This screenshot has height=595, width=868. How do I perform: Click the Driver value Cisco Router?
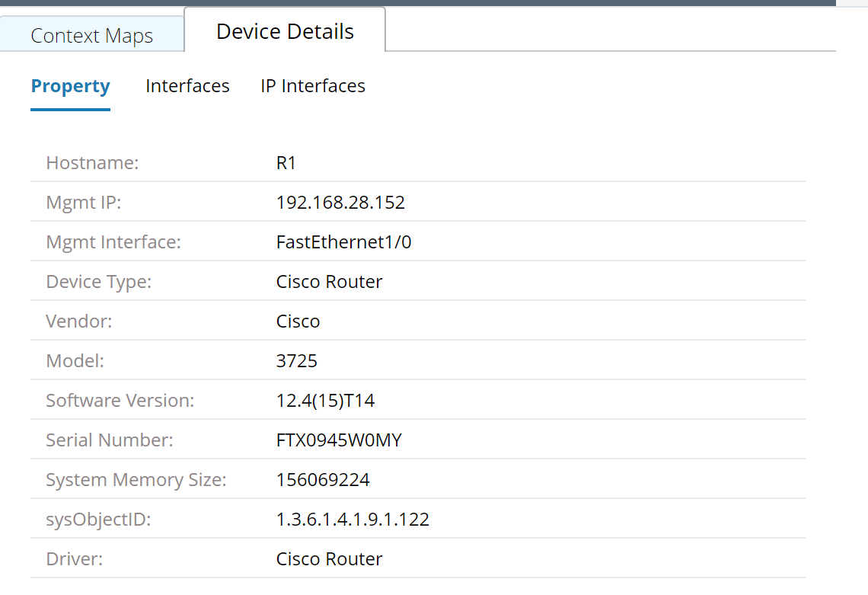(x=329, y=558)
